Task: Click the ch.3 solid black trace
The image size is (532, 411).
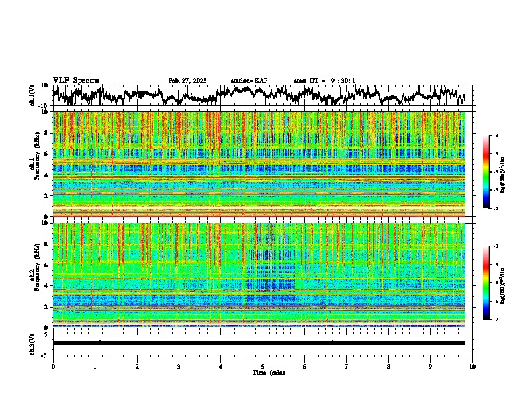Action: [x=259, y=343]
